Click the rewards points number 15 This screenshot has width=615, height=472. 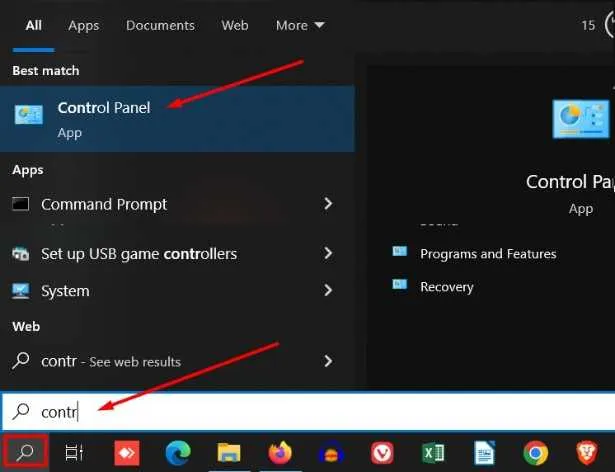(588, 26)
